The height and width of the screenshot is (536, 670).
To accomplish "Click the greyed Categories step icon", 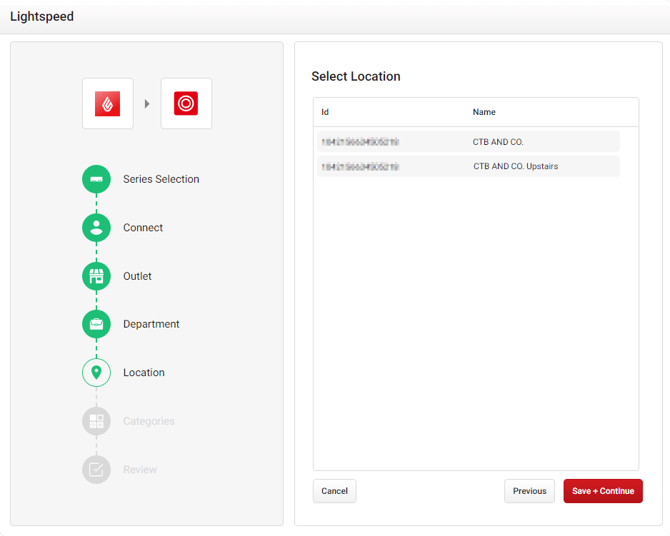I will (97, 421).
